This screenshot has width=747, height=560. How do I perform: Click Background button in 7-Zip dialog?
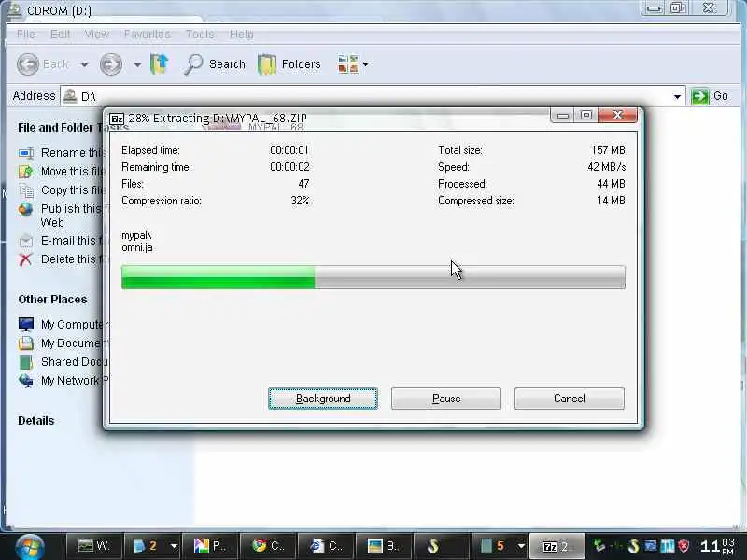[x=323, y=399]
